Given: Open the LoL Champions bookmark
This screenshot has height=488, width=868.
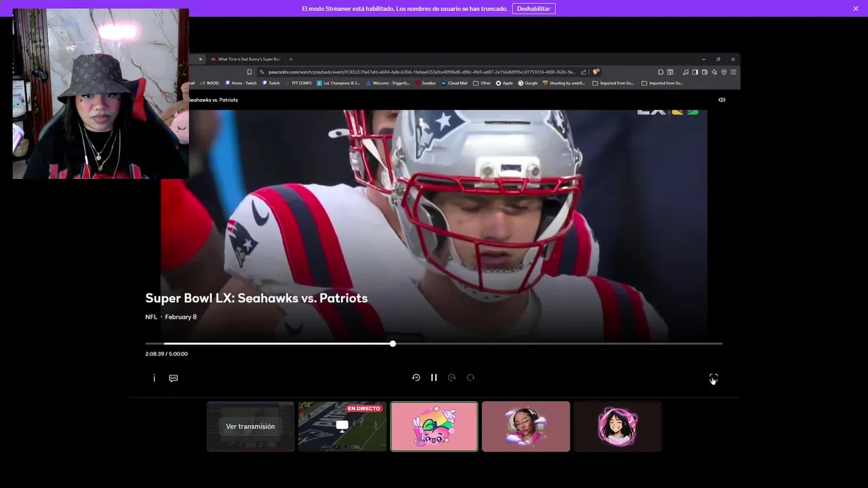Looking at the screenshot, I should point(338,83).
